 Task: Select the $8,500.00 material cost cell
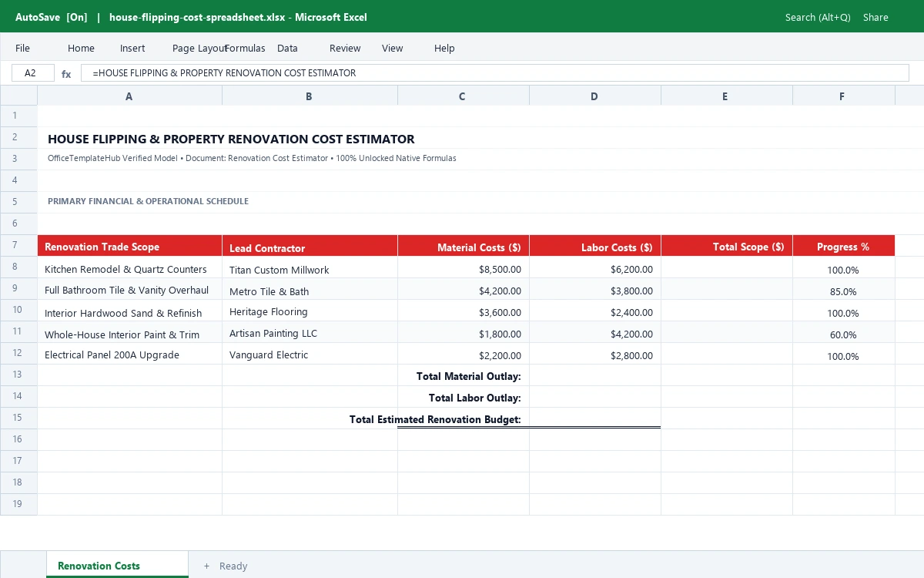coord(463,267)
